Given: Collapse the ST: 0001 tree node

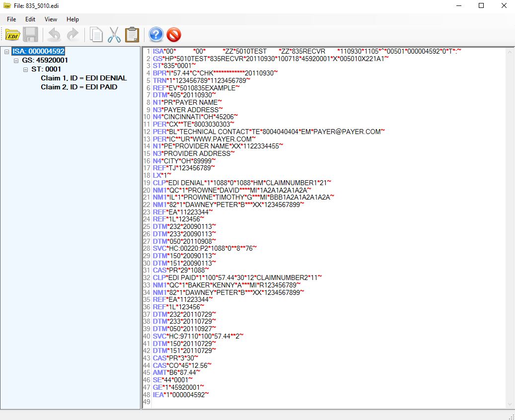Looking at the screenshot, I should [x=26, y=70].
